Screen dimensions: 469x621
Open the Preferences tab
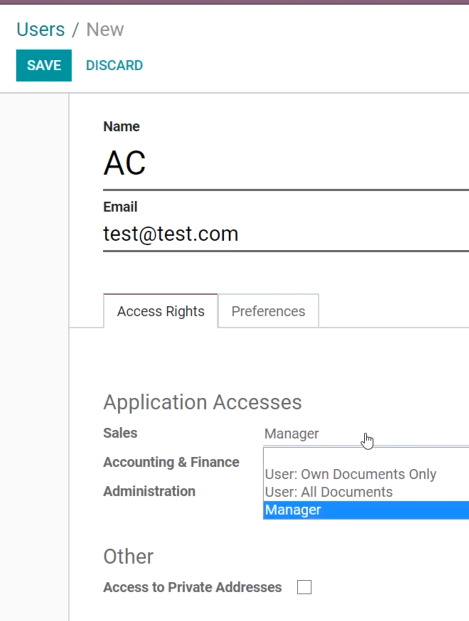click(268, 311)
